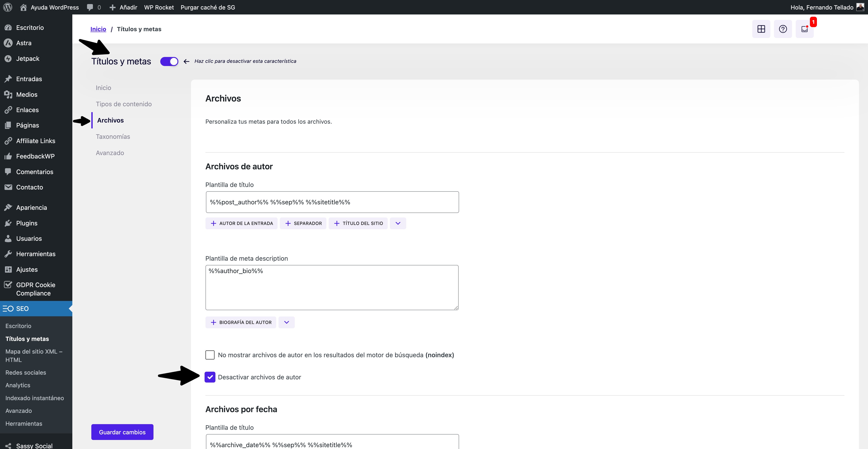Open Tipos de contenido section
Screen dimensions: 868x449
124,104
